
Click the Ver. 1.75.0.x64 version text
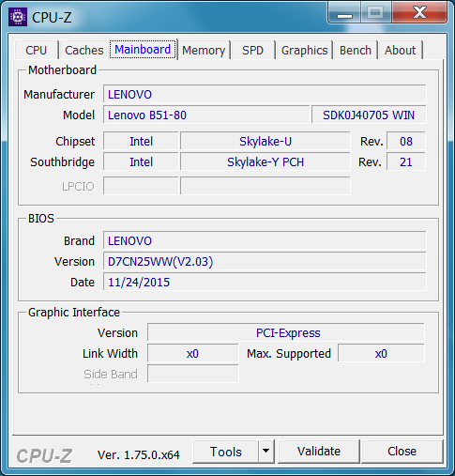[x=139, y=454]
